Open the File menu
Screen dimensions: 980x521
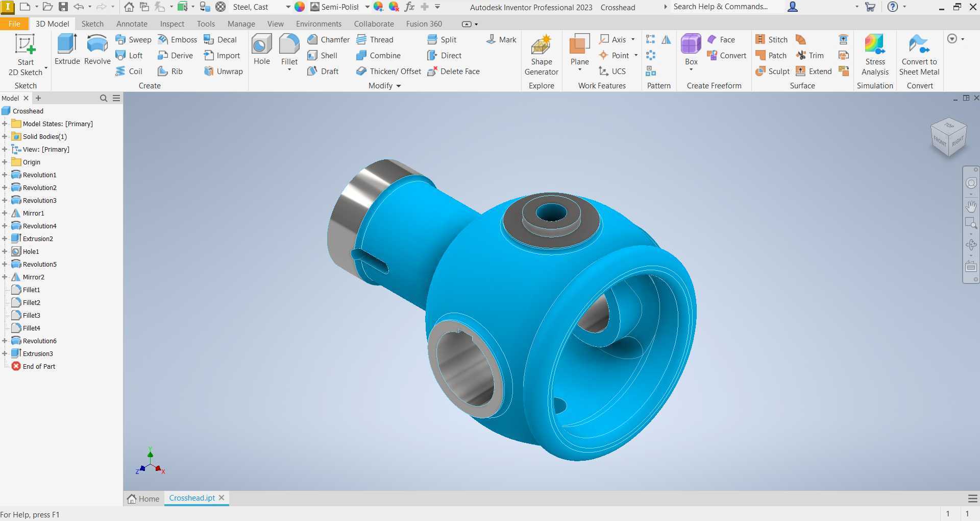[x=14, y=23]
